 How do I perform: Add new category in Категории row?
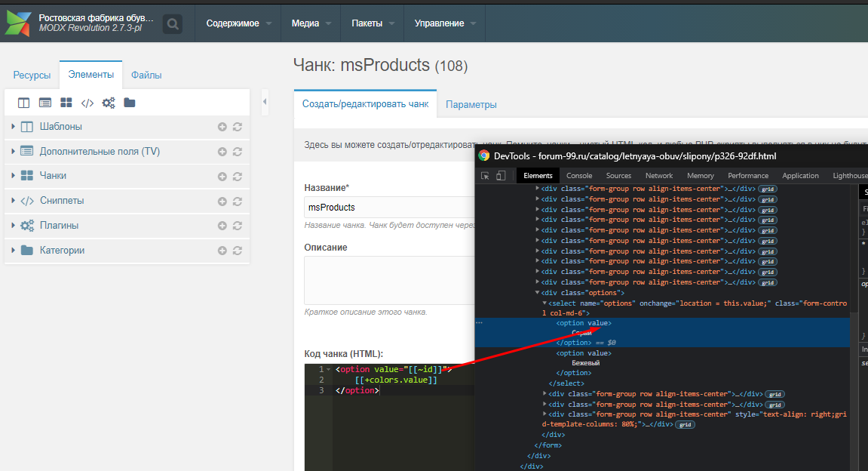point(222,251)
